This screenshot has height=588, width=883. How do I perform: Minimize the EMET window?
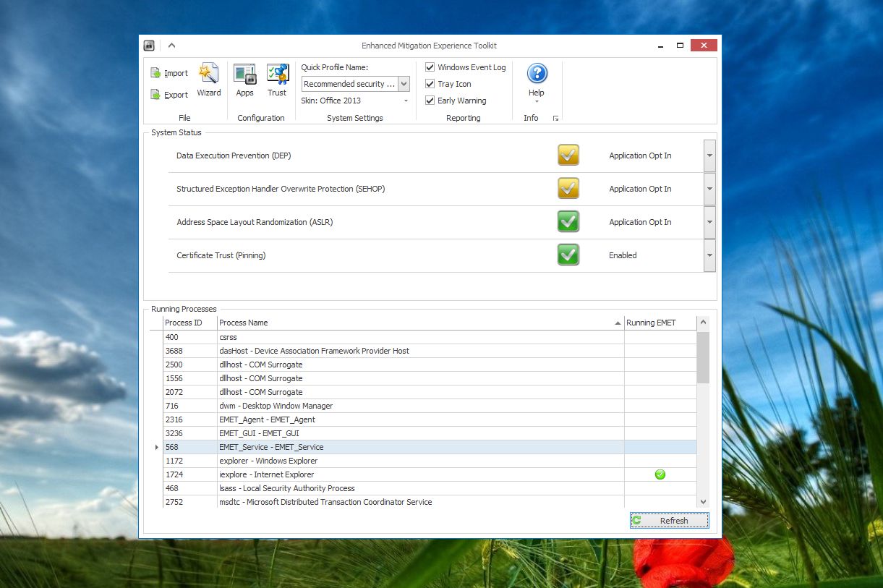click(x=660, y=46)
